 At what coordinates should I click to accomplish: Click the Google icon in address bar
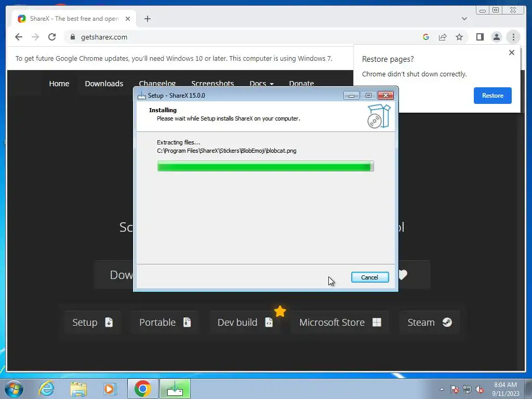[426, 37]
